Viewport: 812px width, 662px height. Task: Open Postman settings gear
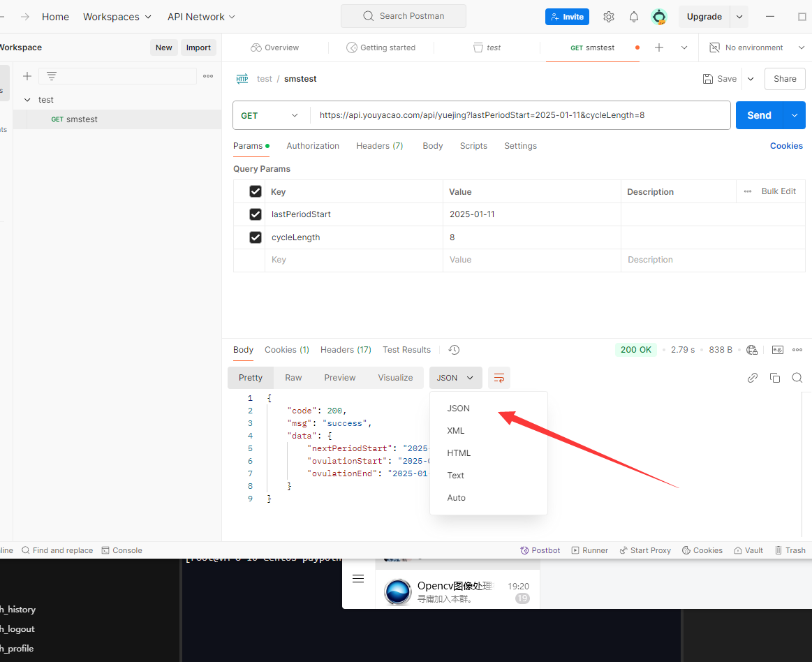coord(609,17)
